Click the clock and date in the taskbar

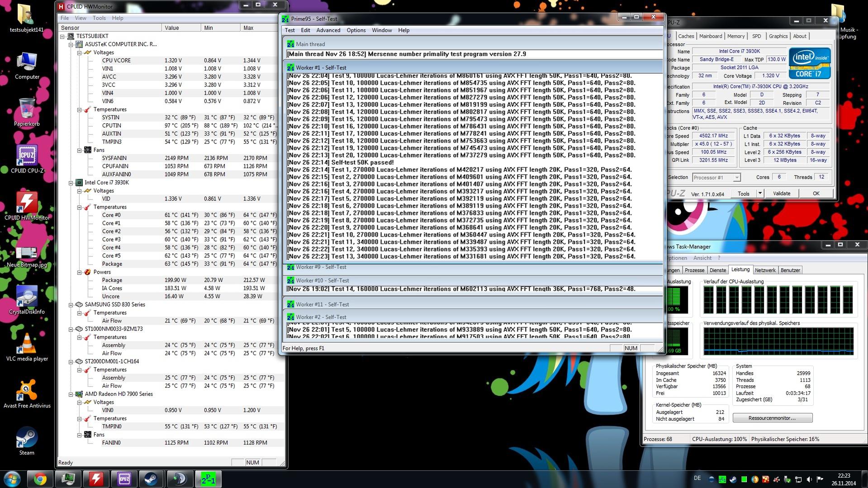click(x=844, y=479)
